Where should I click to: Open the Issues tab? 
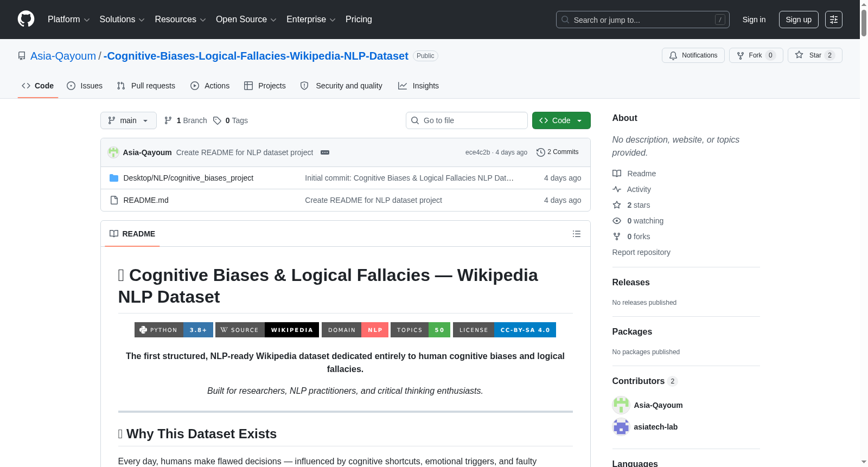[x=85, y=86]
